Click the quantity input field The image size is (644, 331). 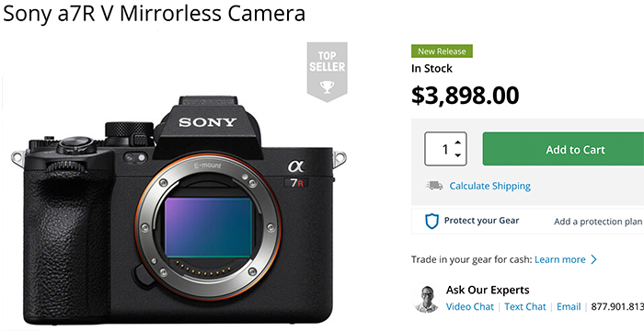pyautogui.click(x=445, y=149)
